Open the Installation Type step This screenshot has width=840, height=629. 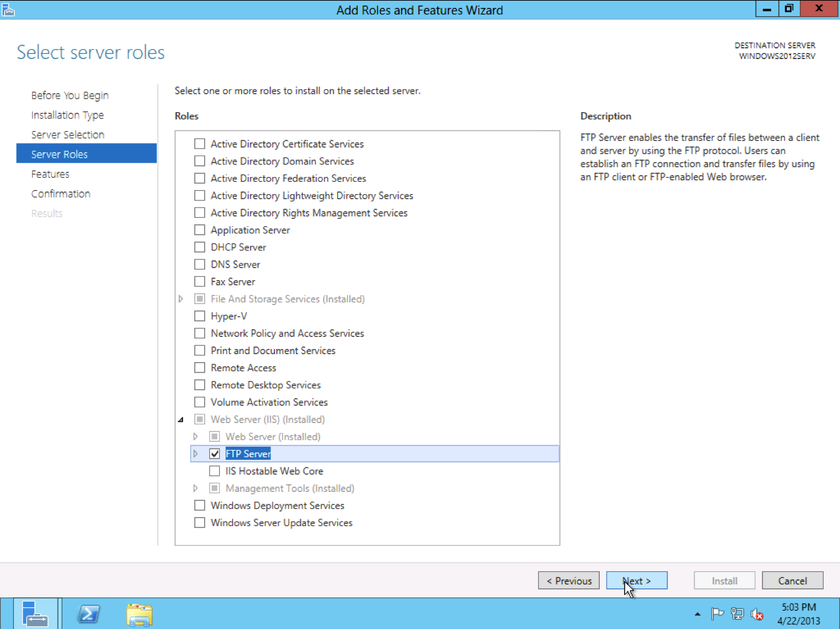(x=68, y=115)
